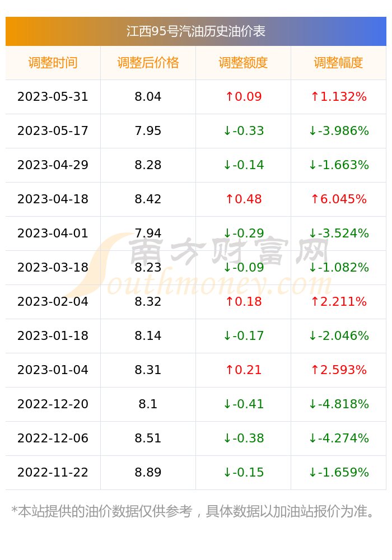Image resolution: width=392 pixels, height=560 pixels.
Task: Select the 调整额度 column header
Action: tap(243, 63)
